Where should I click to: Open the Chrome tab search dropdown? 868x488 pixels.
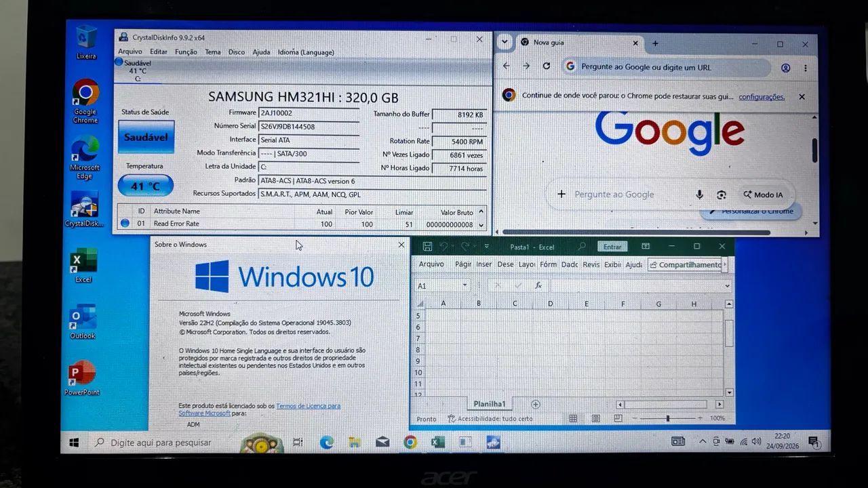504,42
